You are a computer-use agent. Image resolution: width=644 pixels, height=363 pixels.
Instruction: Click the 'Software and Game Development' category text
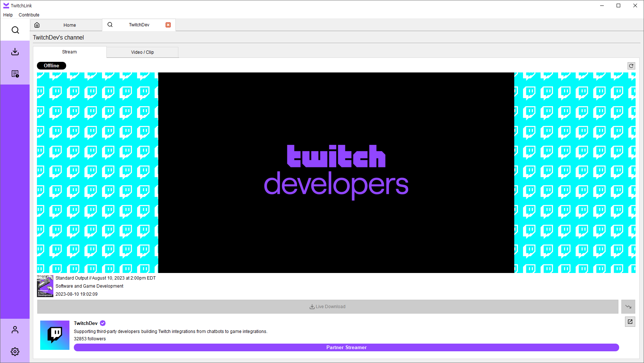pos(90,286)
